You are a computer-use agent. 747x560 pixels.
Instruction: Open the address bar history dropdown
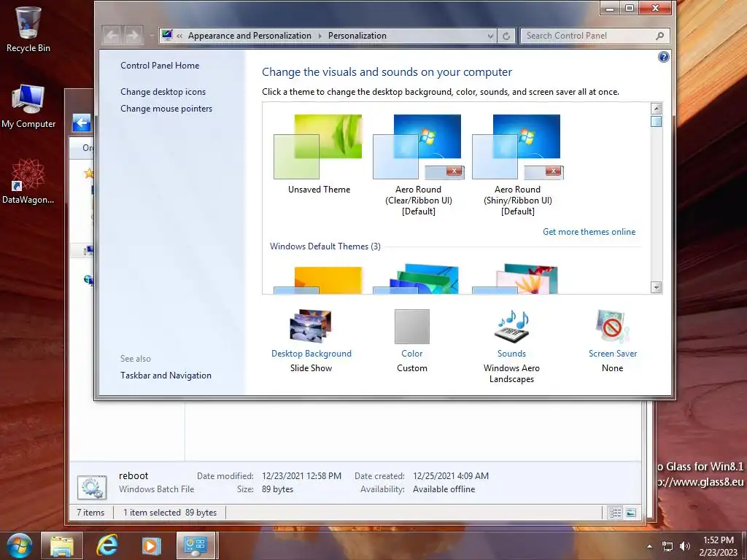pos(490,36)
